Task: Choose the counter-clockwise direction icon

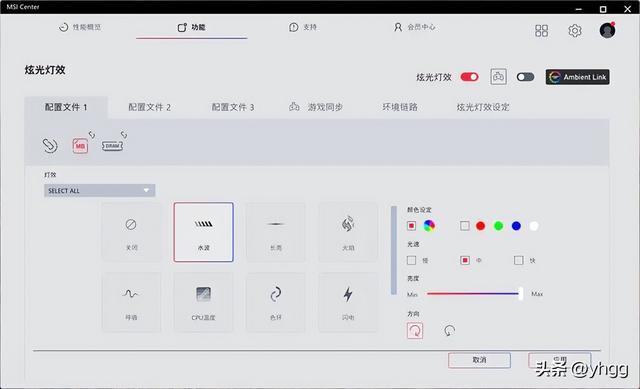Action: 449,331
